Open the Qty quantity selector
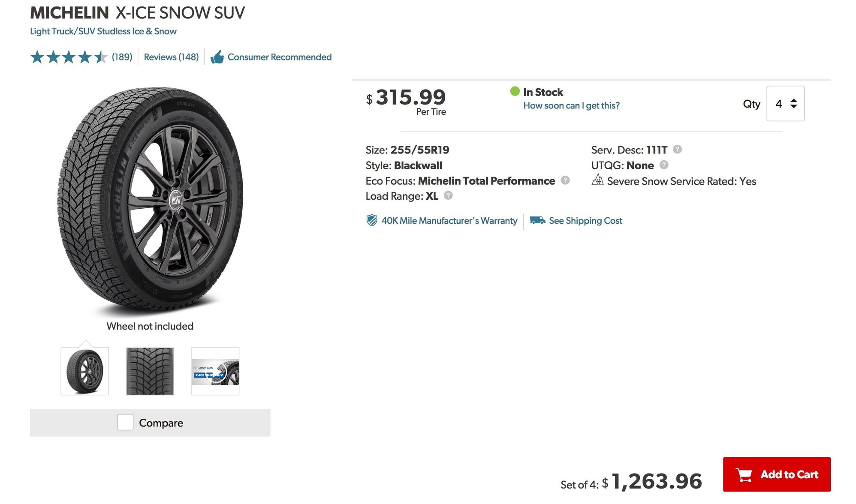 [x=785, y=104]
